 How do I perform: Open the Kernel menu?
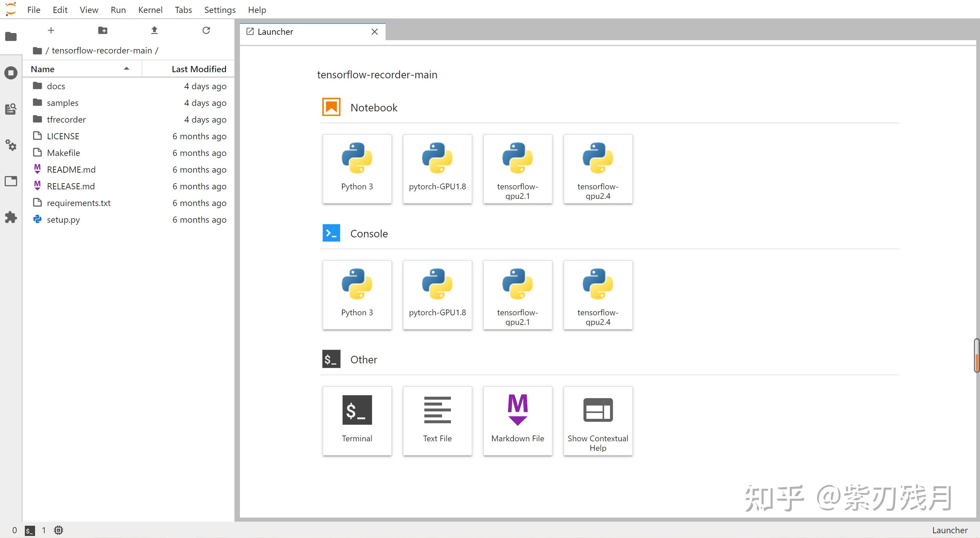pyautogui.click(x=150, y=10)
